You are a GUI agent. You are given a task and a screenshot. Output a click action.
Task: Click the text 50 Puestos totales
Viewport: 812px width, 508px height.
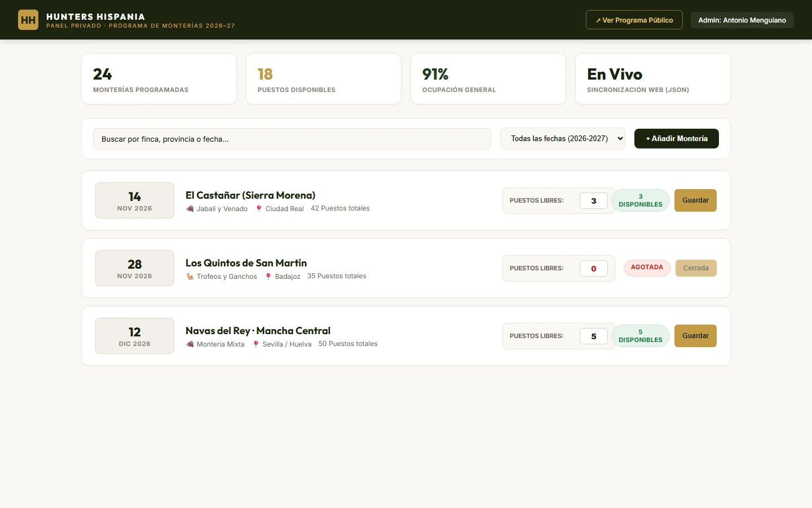[x=348, y=344]
